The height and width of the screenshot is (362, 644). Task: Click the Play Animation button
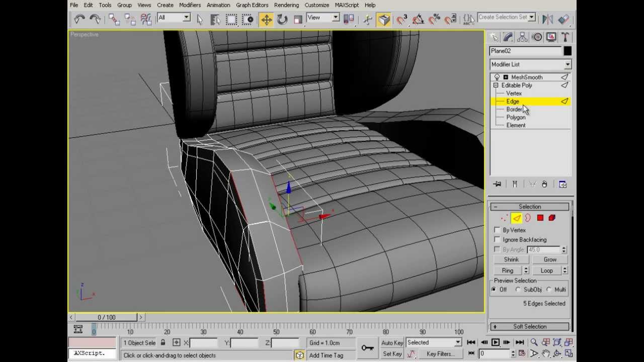pos(495,342)
